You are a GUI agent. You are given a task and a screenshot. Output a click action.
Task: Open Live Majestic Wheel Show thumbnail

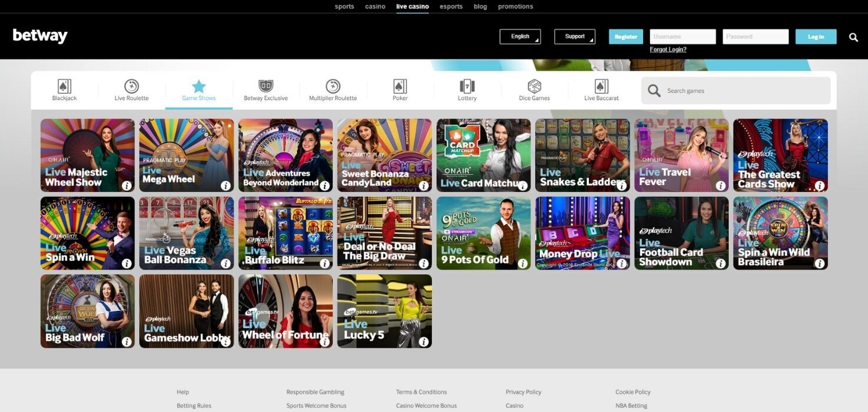click(x=88, y=155)
